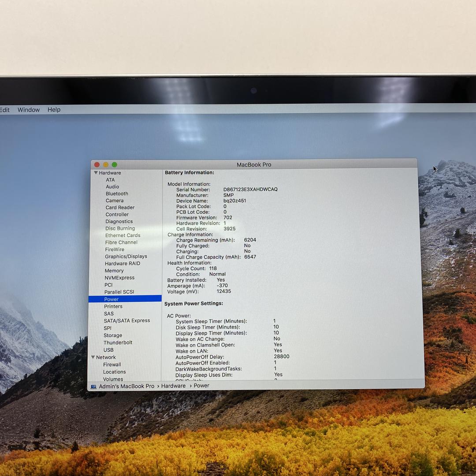Click Power in the path bar
Viewport: 476px width, 476px height.
click(201, 386)
